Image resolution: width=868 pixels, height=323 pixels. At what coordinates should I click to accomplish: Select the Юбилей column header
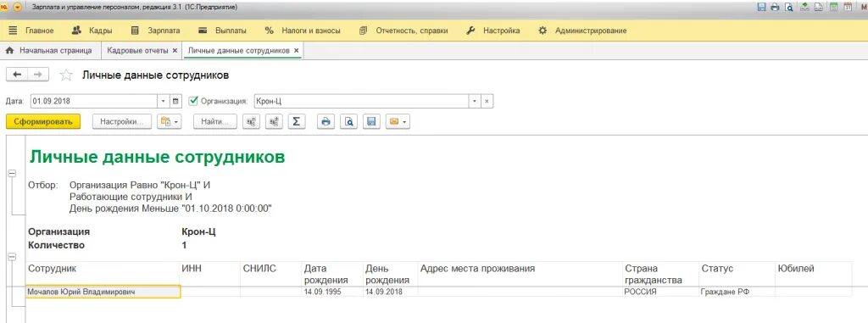[814, 274]
